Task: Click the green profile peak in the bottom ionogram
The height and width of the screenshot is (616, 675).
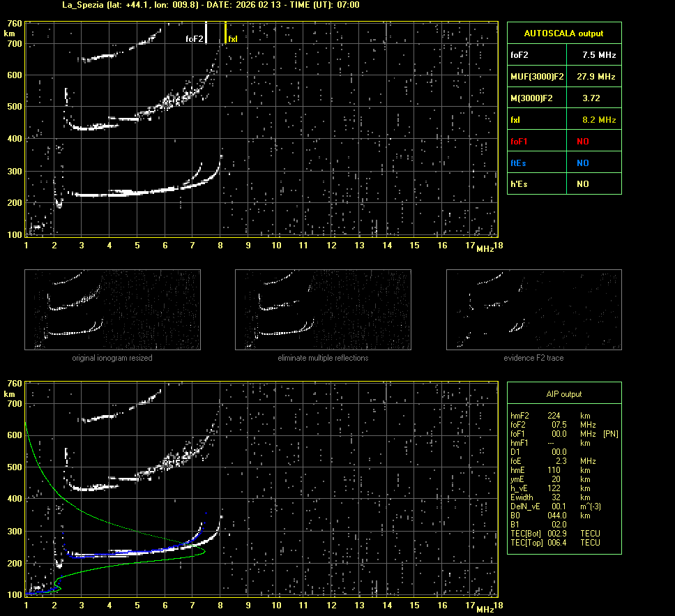Action: pyautogui.click(x=204, y=551)
